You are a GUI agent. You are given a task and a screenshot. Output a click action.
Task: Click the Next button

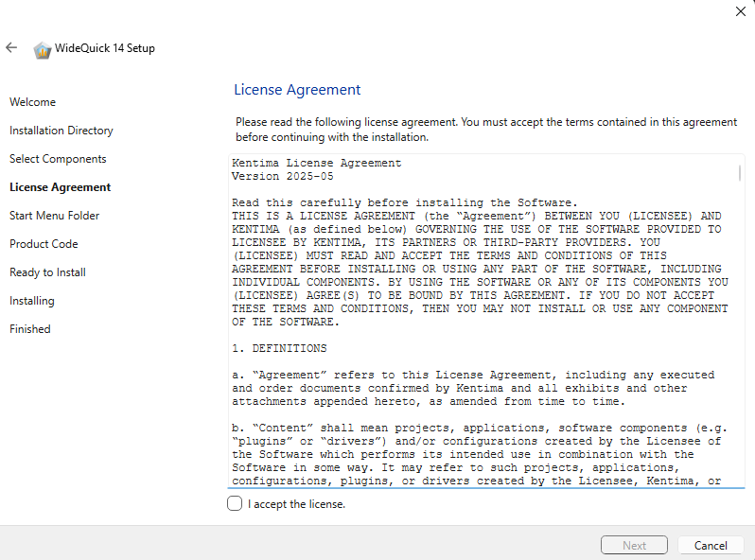pos(634,545)
